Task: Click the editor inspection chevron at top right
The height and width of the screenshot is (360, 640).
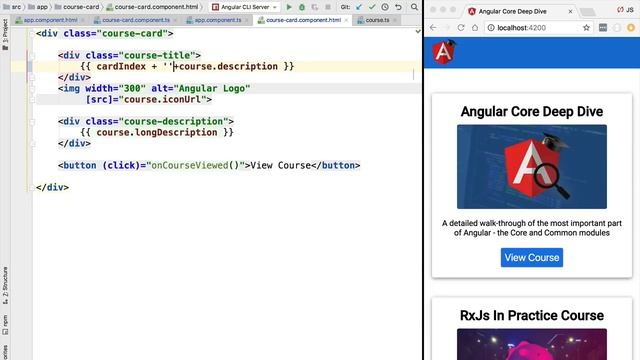Action: pyautogui.click(x=418, y=31)
